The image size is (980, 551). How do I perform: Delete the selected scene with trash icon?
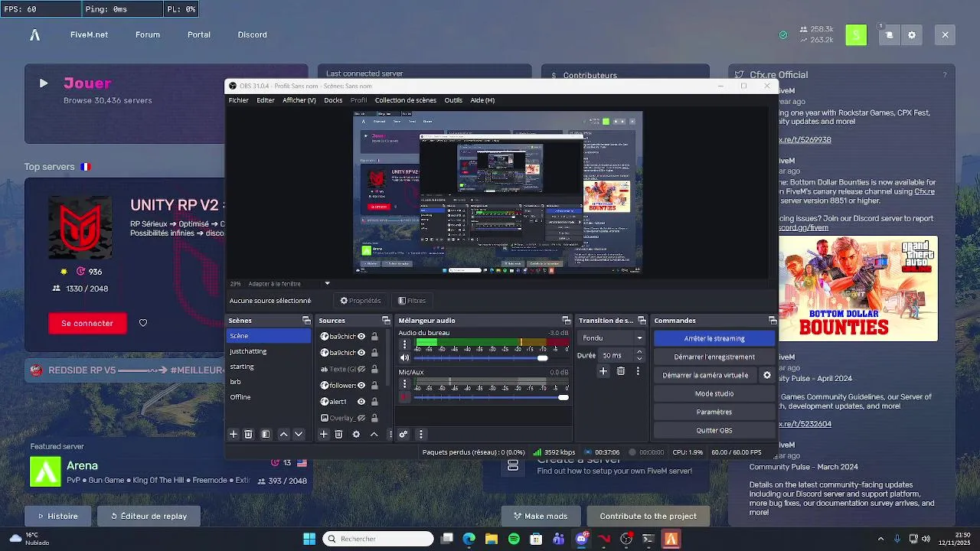(248, 434)
